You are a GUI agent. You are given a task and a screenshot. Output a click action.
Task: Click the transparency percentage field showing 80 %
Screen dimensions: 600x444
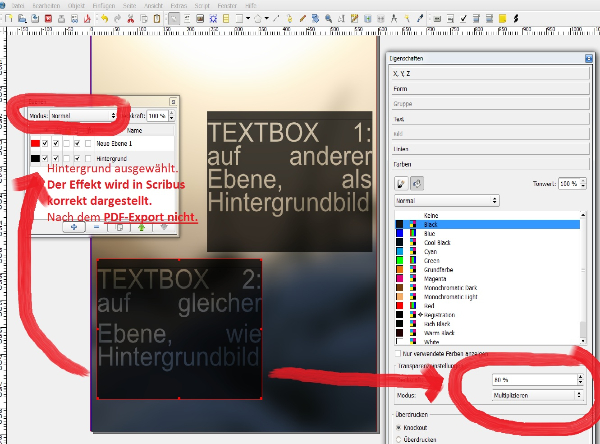(x=530, y=380)
